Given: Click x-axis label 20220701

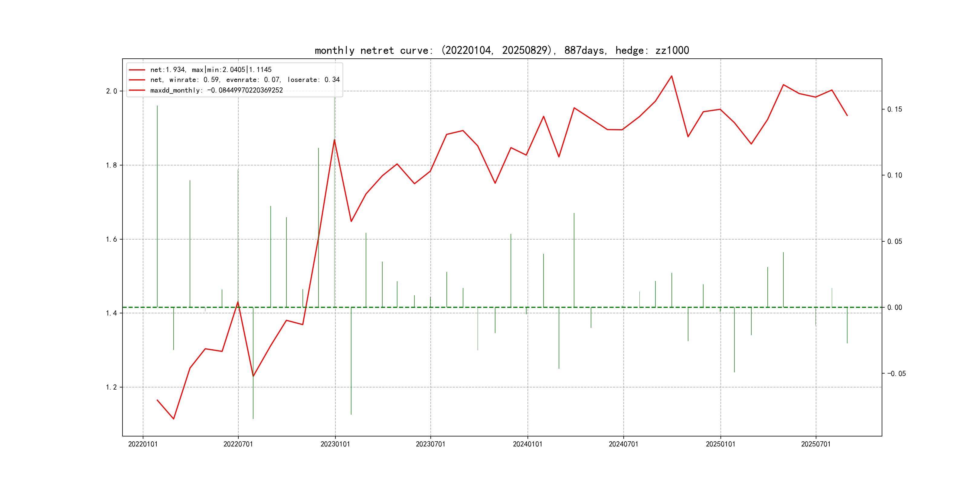Looking at the screenshot, I should (x=238, y=444).
